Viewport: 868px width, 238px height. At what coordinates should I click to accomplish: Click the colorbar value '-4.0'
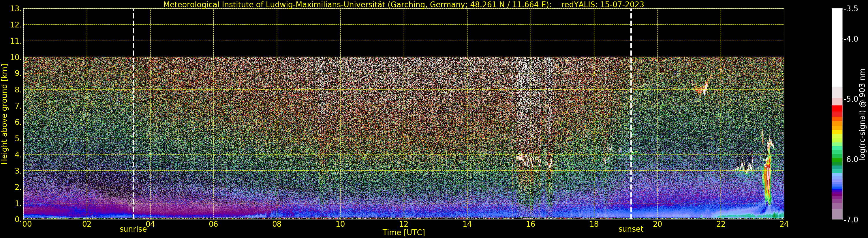pos(851,39)
